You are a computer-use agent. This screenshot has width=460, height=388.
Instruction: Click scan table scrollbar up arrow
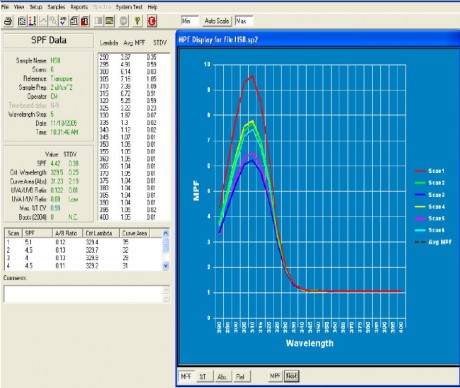pos(166,233)
